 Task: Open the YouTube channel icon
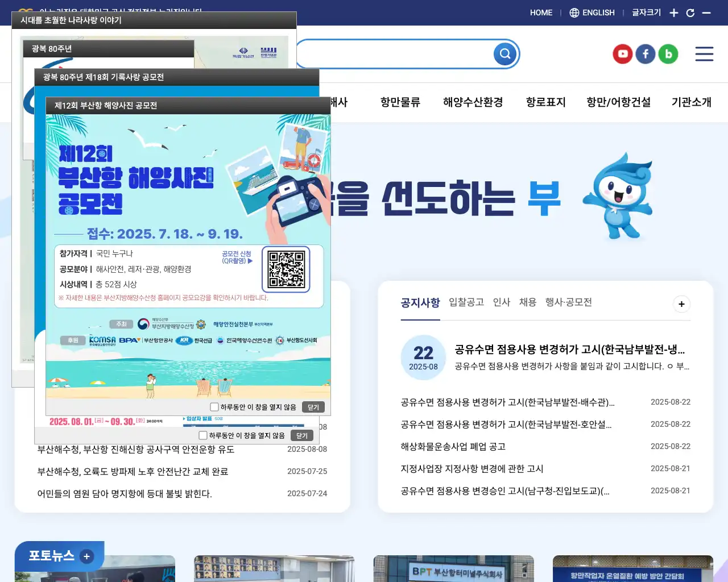pyautogui.click(x=623, y=54)
